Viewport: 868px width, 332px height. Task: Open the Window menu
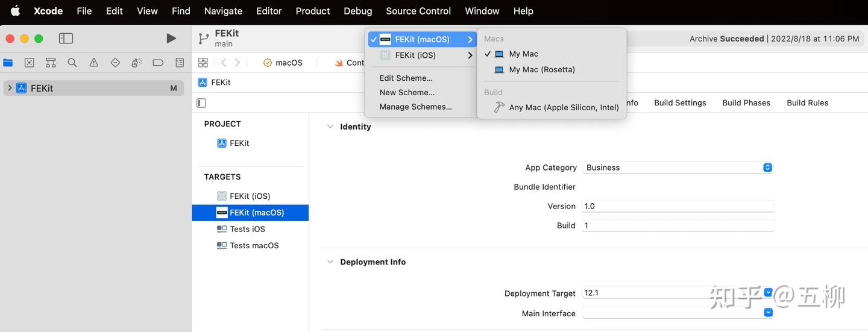pyautogui.click(x=482, y=11)
